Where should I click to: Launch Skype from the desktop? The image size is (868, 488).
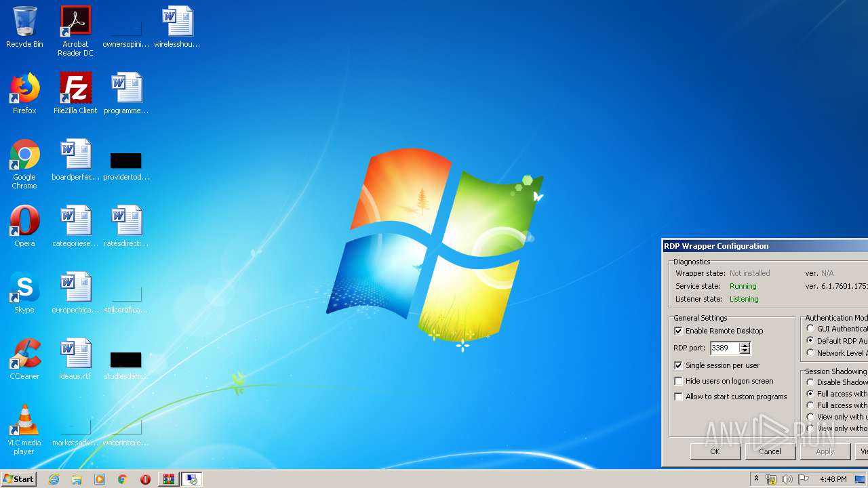pos(24,293)
